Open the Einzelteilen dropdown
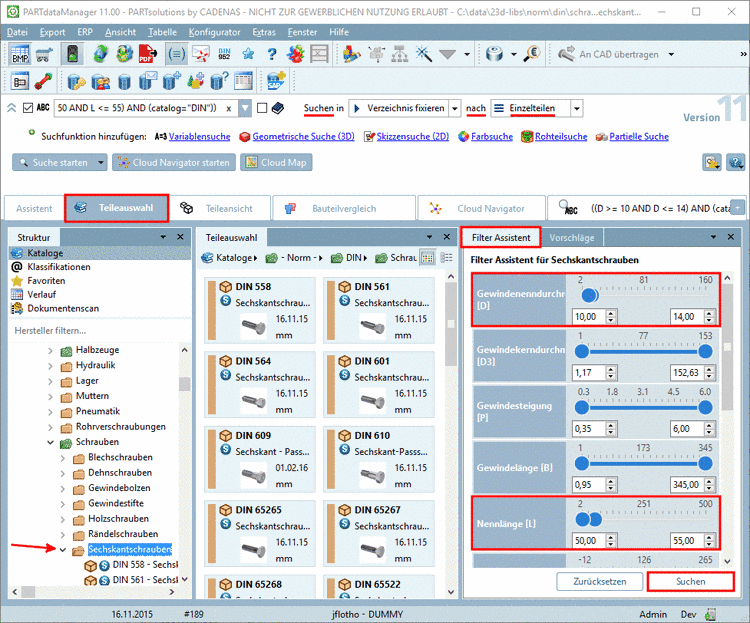This screenshot has height=623, width=750. click(x=577, y=108)
